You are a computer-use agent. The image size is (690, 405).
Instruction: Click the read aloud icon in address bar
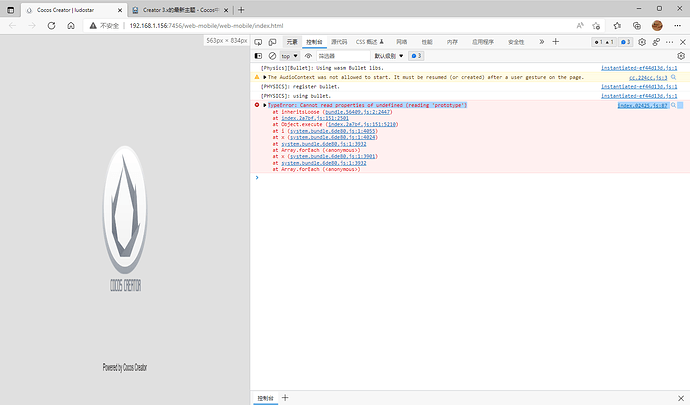coord(580,26)
